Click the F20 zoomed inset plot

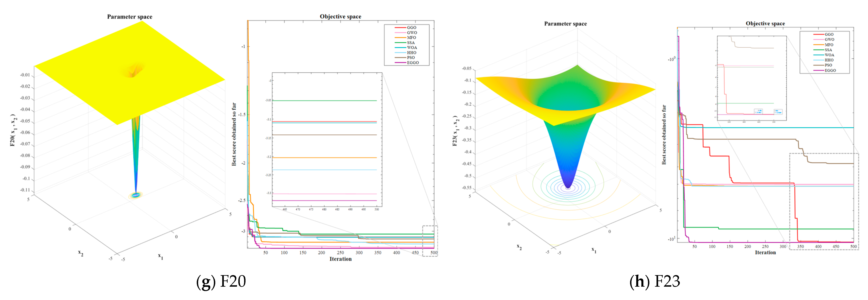[327, 140]
